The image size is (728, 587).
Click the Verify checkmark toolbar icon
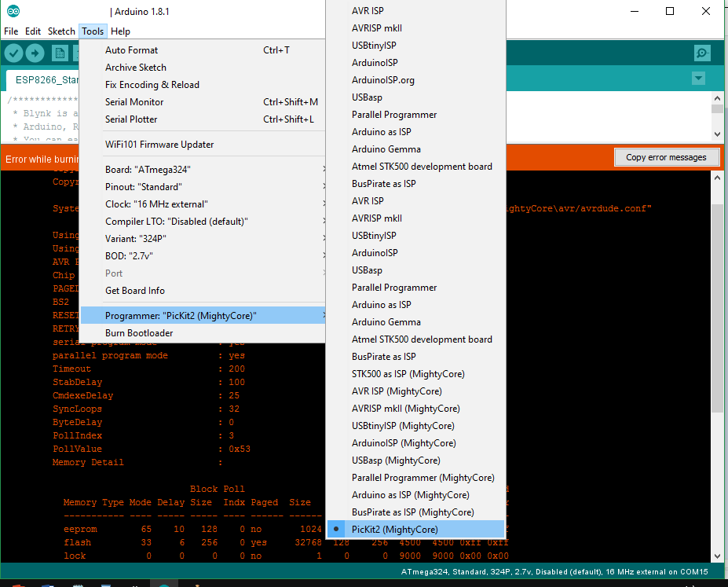(x=14, y=53)
